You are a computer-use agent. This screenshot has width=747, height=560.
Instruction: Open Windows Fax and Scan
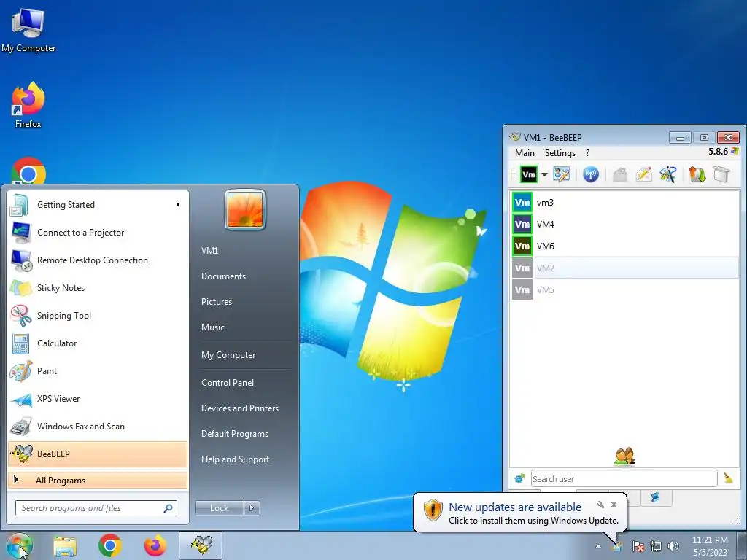(x=98, y=426)
